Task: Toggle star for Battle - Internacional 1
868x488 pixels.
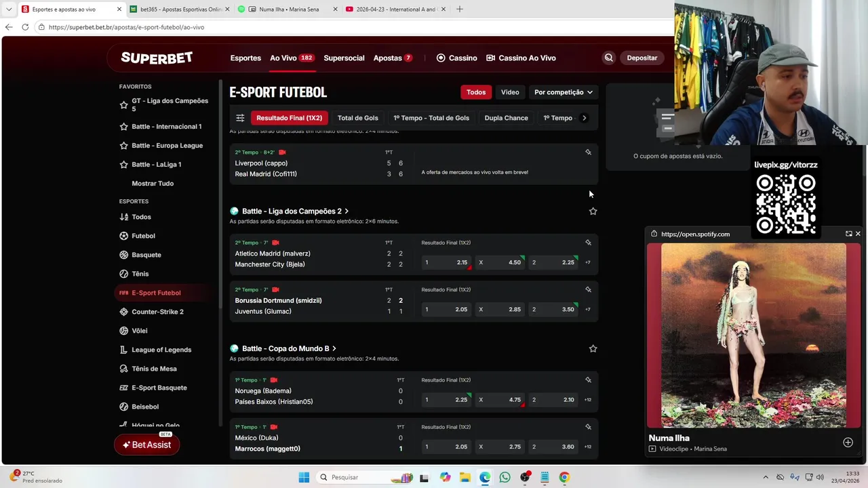Action: coord(123,127)
